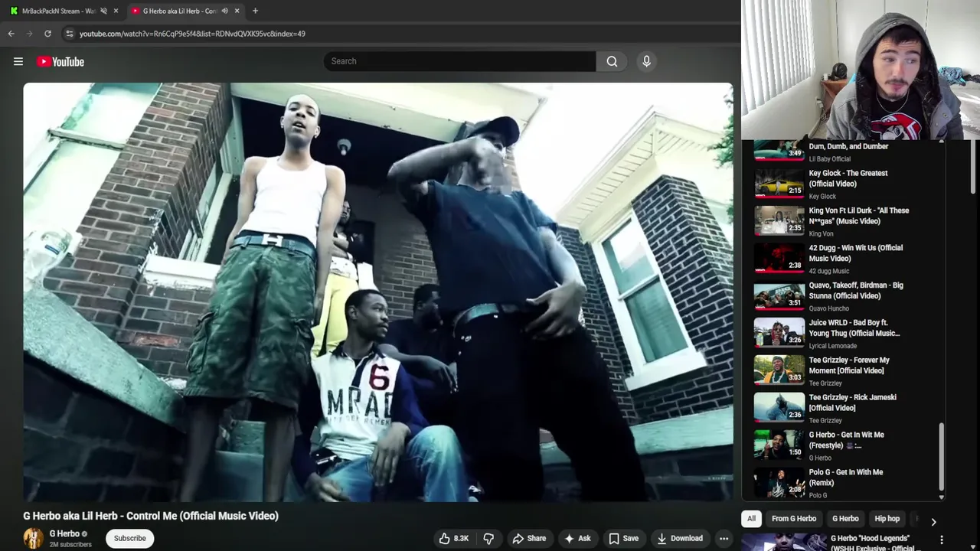Viewport: 980px width, 551px height.
Task: Open the YouTube hamburger guide menu
Action: coord(18,61)
